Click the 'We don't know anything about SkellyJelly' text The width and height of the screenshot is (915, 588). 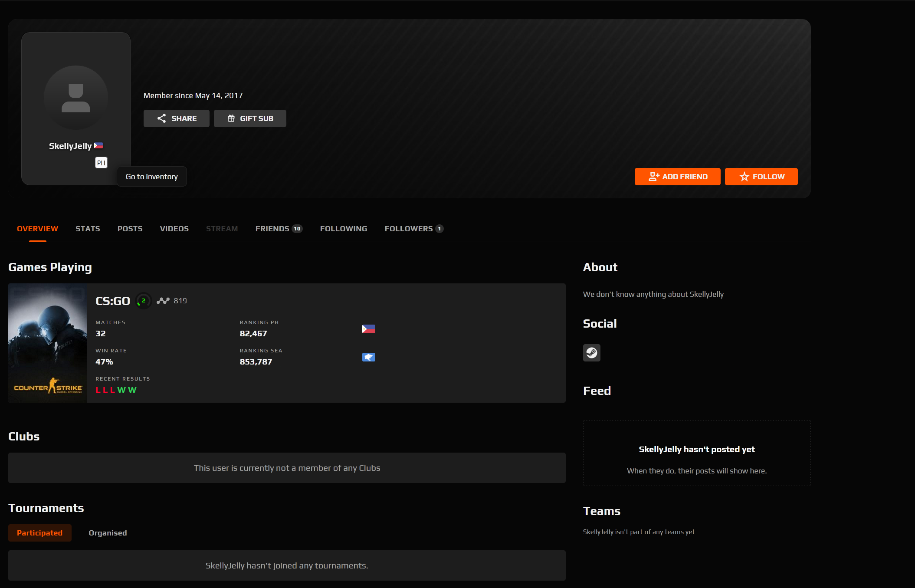pyautogui.click(x=653, y=294)
